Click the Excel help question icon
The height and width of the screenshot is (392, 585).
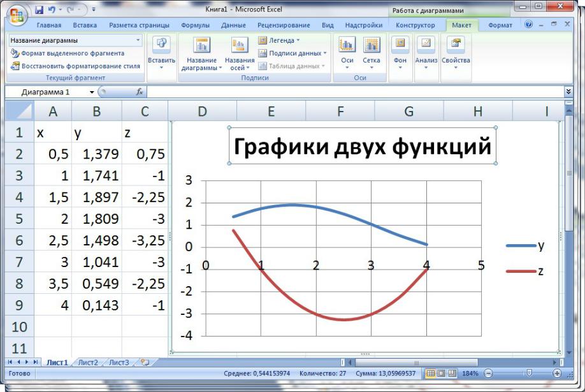pos(529,25)
